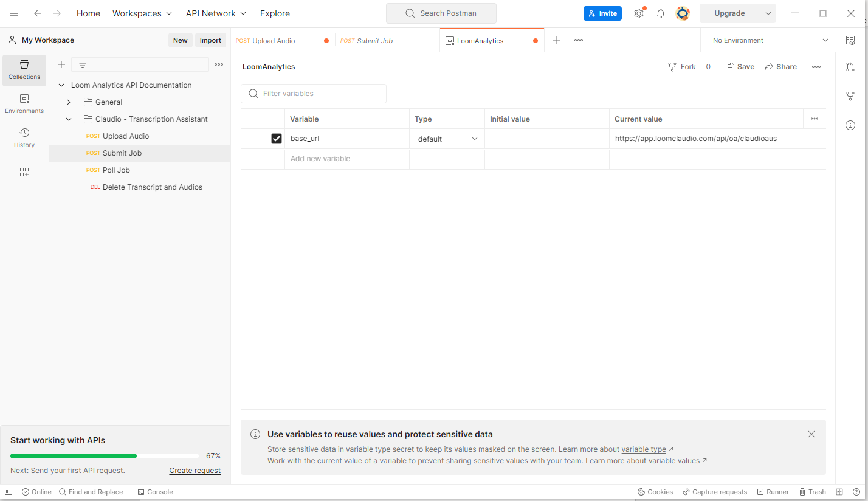Viewport: 868px width, 501px height.
Task: Click the onboarding progress bar
Action: tap(104, 456)
